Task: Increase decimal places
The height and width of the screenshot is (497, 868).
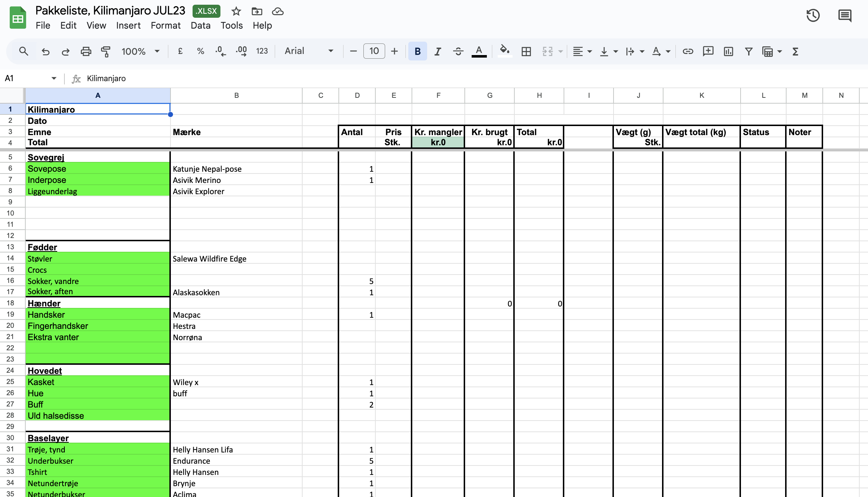Action: point(241,51)
